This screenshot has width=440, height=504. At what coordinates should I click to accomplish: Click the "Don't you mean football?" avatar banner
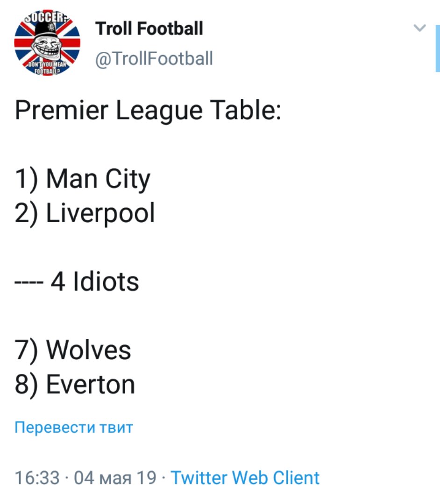(x=47, y=68)
